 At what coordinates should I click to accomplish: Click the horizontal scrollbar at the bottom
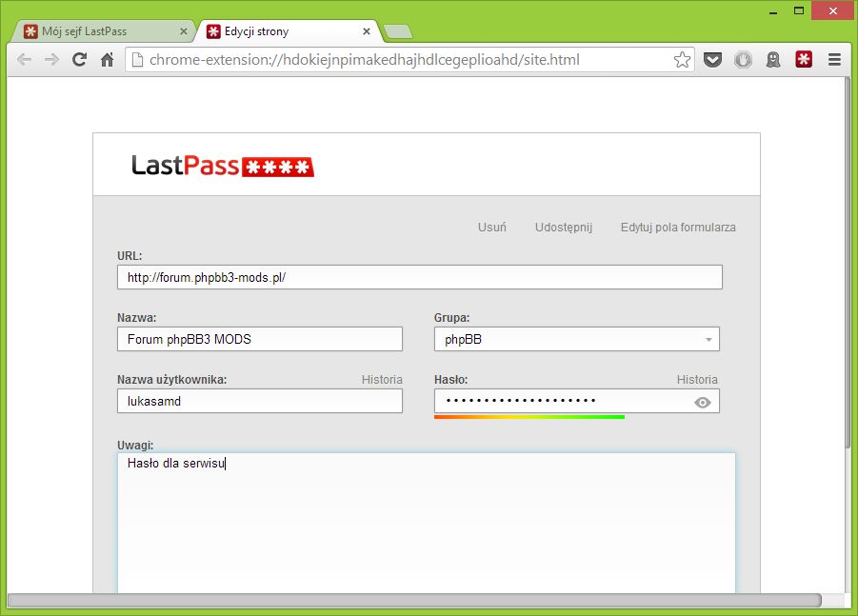[415, 600]
